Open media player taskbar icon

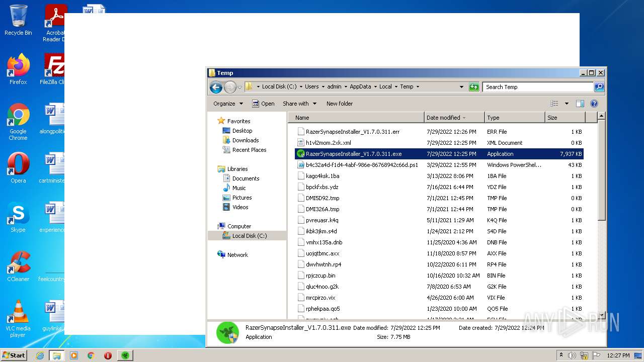(74, 355)
